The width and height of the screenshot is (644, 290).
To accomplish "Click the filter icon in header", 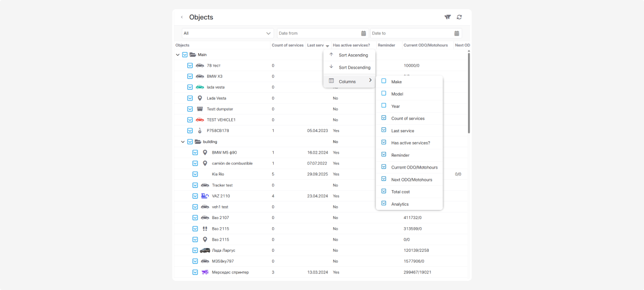I will click(448, 17).
